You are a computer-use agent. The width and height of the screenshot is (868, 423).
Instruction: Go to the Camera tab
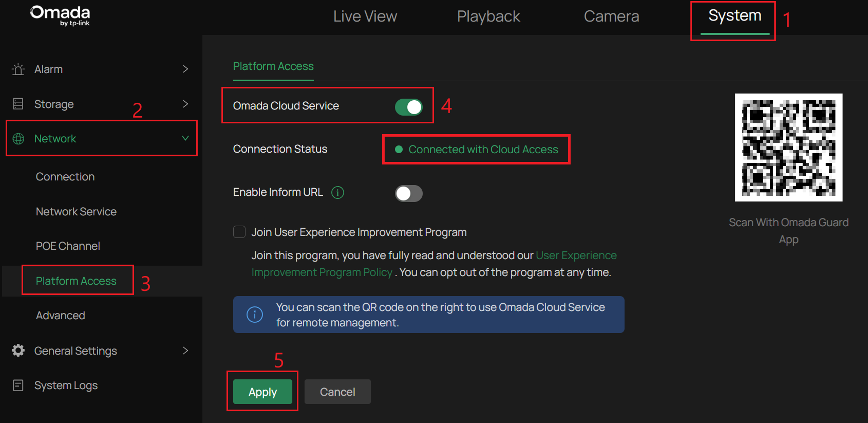point(611,16)
